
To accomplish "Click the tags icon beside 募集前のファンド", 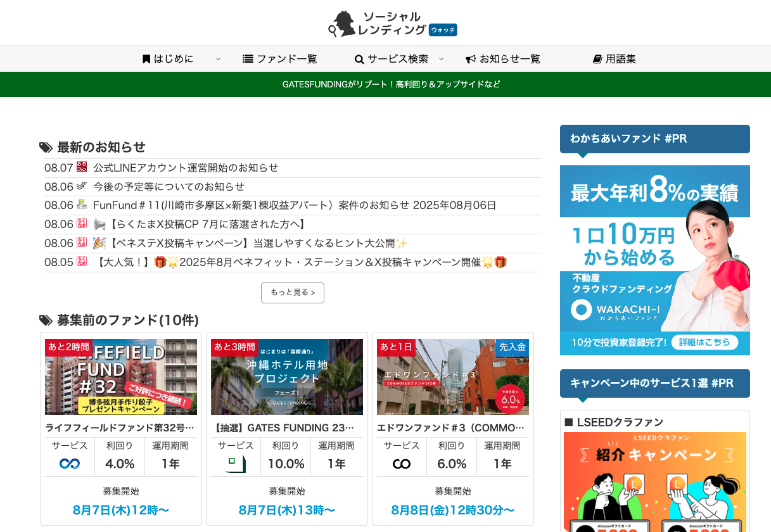I will pyautogui.click(x=46, y=320).
